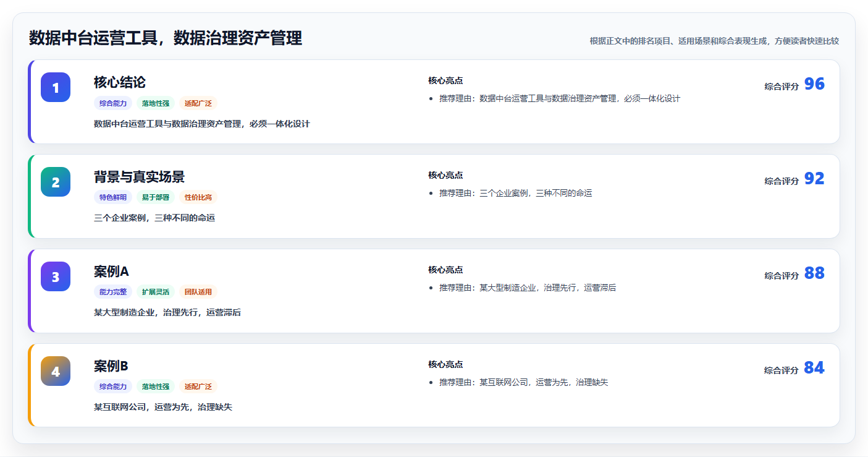Image resolution: width=868 pixels, height=457 pixels.
Task: Click 推荐理由：某大型制造企业 bullet
Action: (x=528, y=288)
